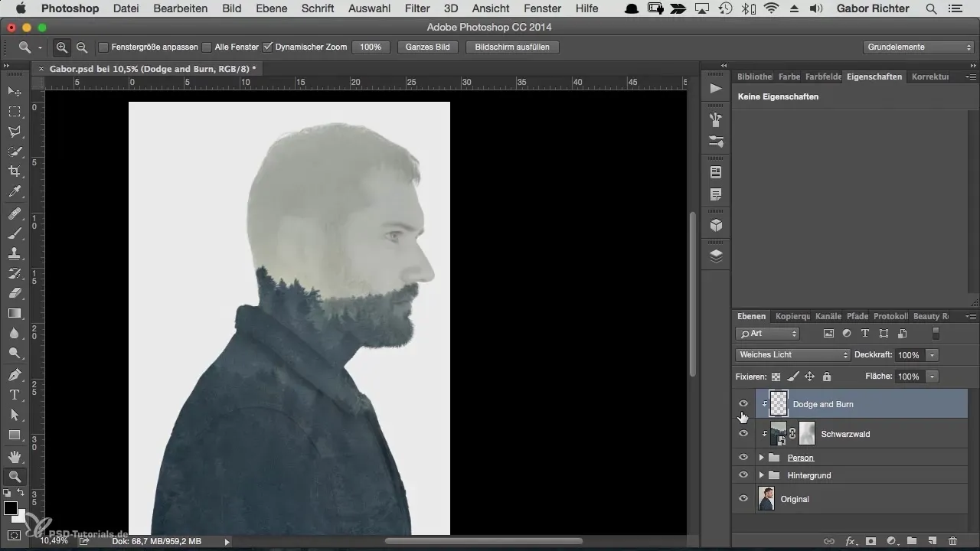This screenshot has width=980, height=551.
Task: Open the Ebenen panel flyout menu
Action: coord(971,316)
